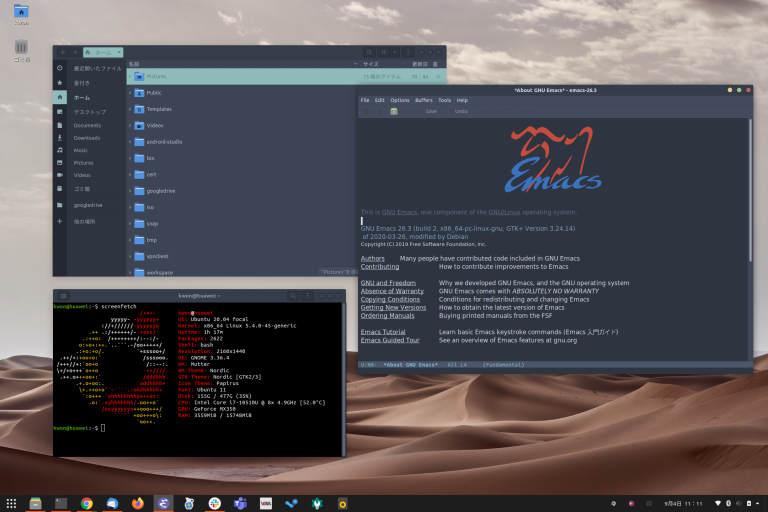Open the Buffers menu in Emacs
Screen dimensions: 768x512
(424, 100)
